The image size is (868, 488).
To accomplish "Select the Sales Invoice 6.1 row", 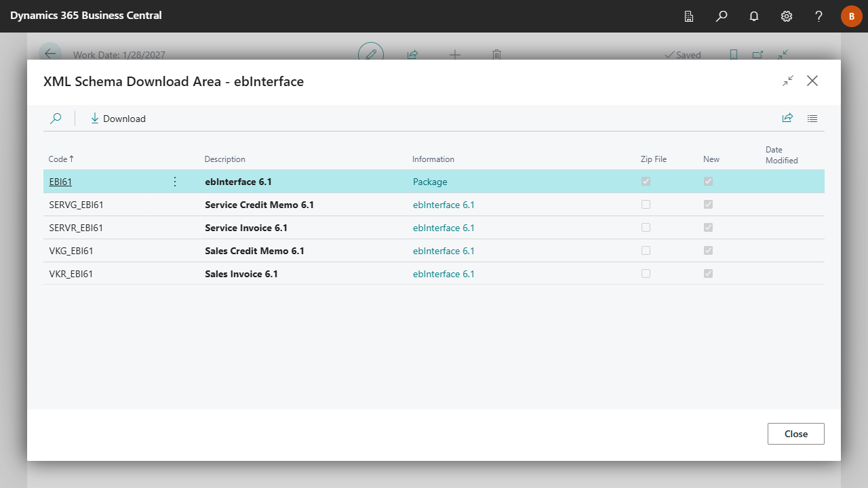I will (241, 274).
